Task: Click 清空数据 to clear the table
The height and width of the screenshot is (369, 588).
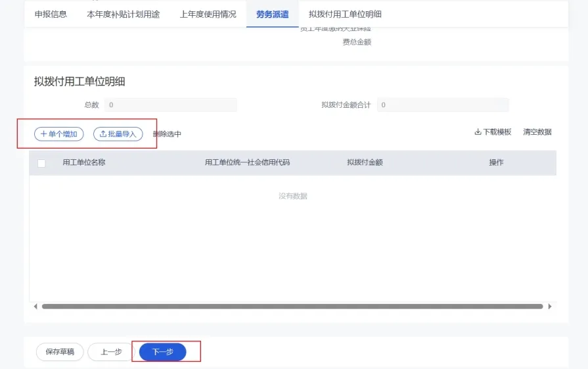Action: pos(537,132)
